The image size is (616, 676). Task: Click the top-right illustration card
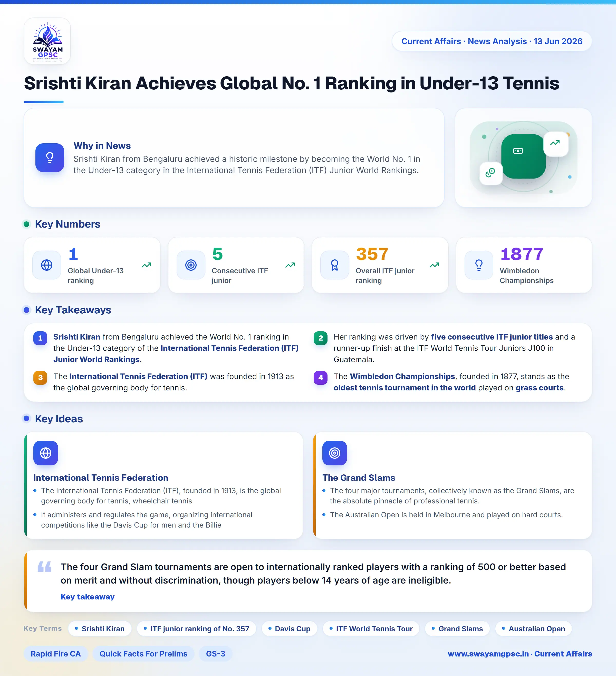coord(523,158)
